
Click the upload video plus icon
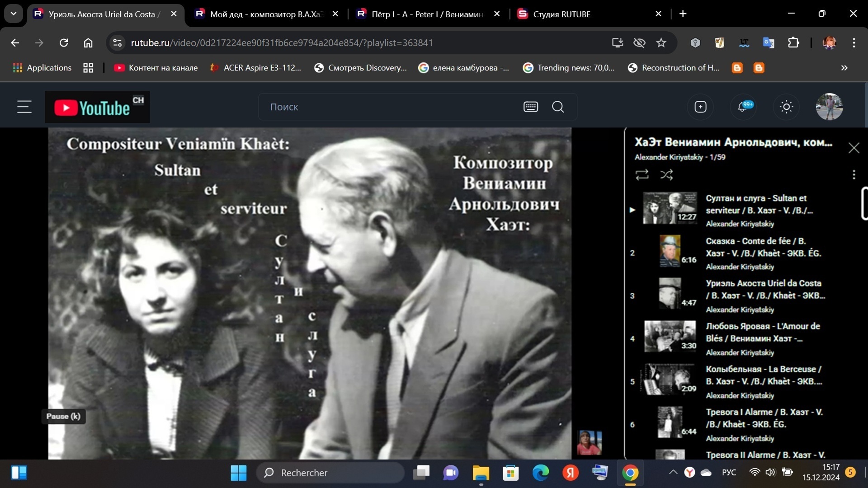pos(700,107)
